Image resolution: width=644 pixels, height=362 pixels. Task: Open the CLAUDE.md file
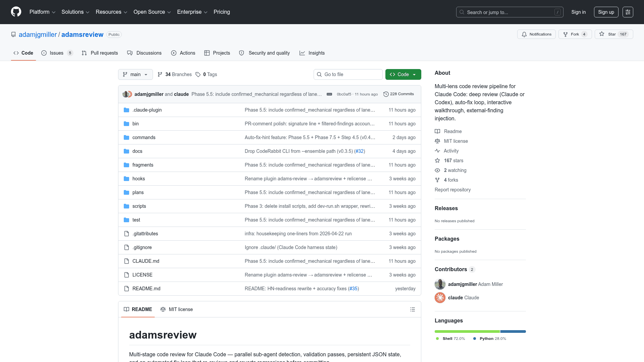tap(146, 261)
